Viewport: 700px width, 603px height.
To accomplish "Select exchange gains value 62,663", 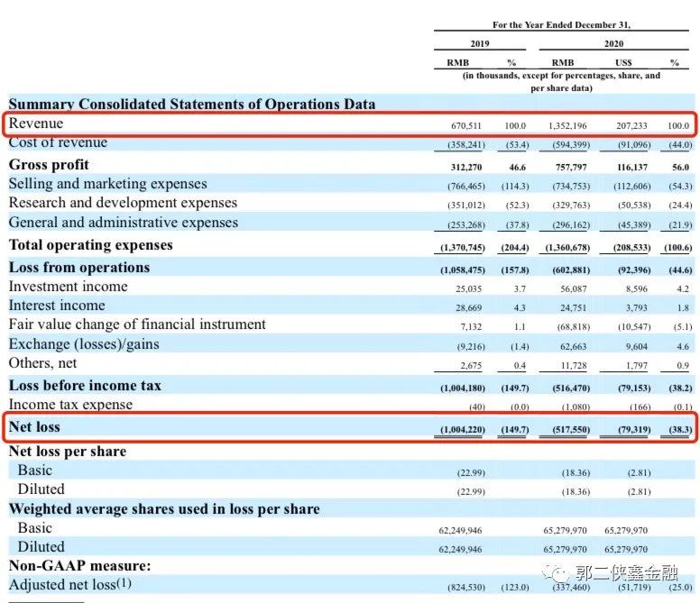I will pyautogui.click(x=574, y=346).
